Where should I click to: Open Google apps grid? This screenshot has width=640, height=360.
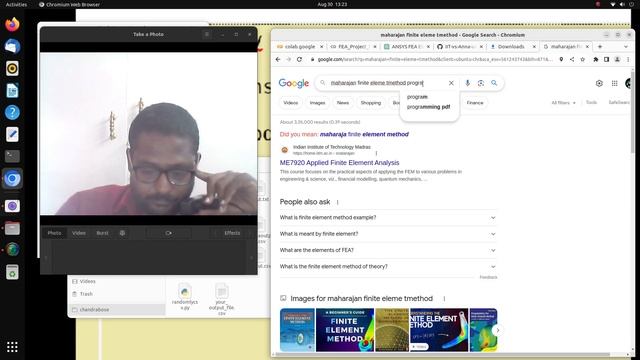pos(614,83)
